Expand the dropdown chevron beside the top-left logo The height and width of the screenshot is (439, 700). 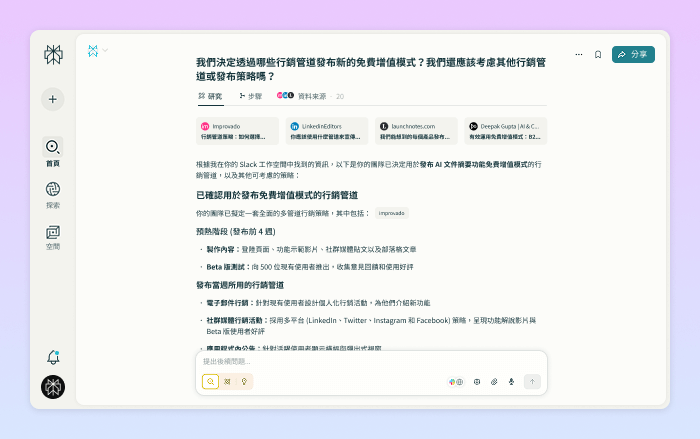coord(105,50)
